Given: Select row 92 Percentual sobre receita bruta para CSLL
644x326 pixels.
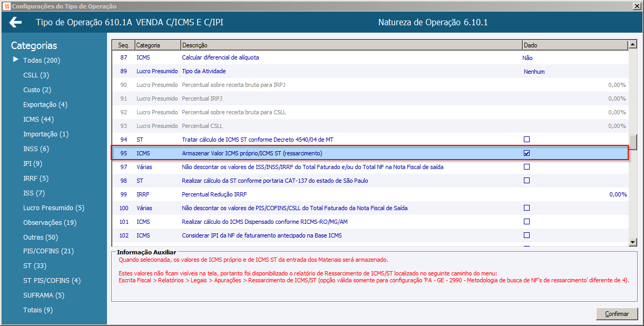Looking at the screenshot, I should point(370,112).
